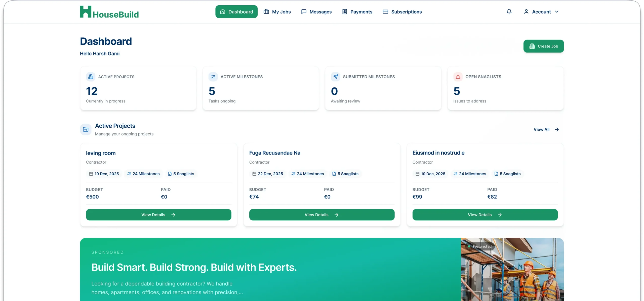Screen dimensions: 644x301
Task: Click the notification bell icon
Action: (509, 12)
